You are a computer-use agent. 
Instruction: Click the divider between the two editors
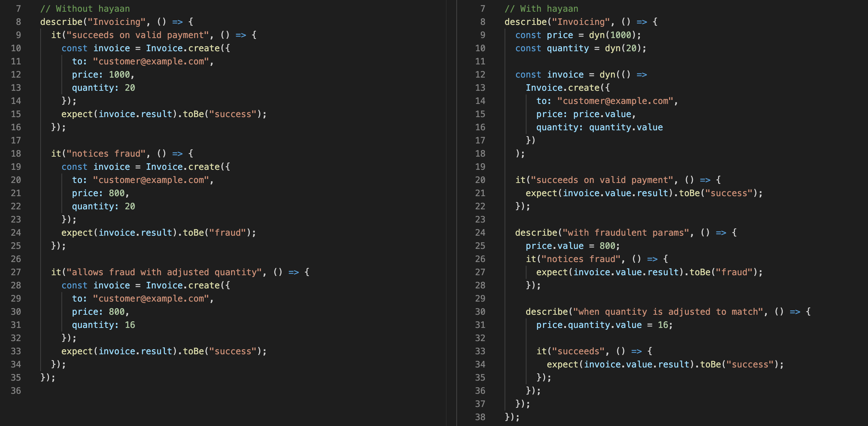tap(456, 212)
